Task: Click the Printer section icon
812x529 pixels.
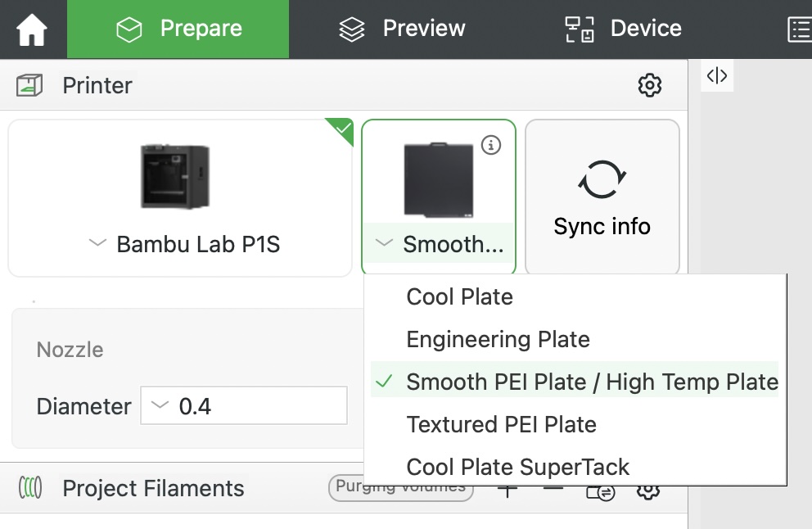Action: [29, 85]
